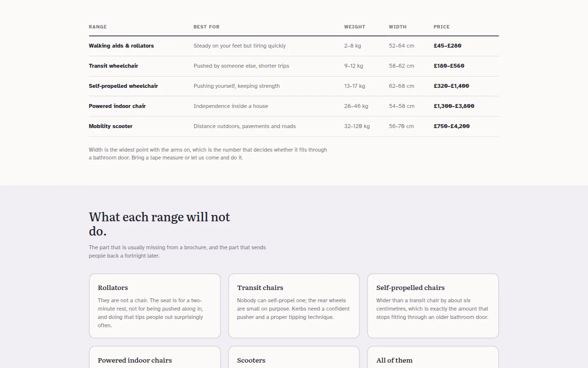The image size is (588, 368).
Task: Select the 'Mobility scooter' row name
Action: coord(111,126)
